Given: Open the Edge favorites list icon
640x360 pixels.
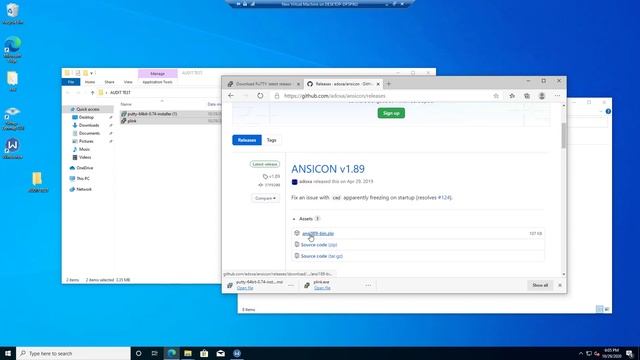Looking at the screenshot, I should [x=512, y=96].
